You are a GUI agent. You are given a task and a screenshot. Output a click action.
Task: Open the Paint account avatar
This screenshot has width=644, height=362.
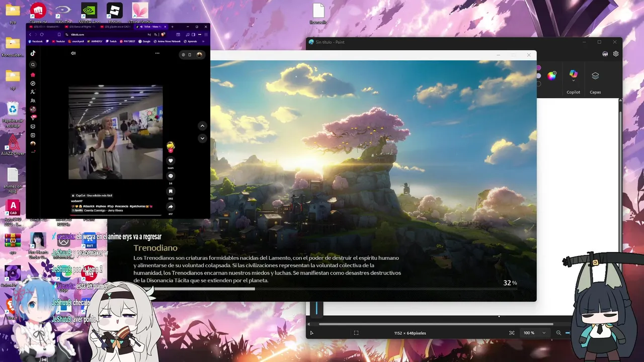605,54
